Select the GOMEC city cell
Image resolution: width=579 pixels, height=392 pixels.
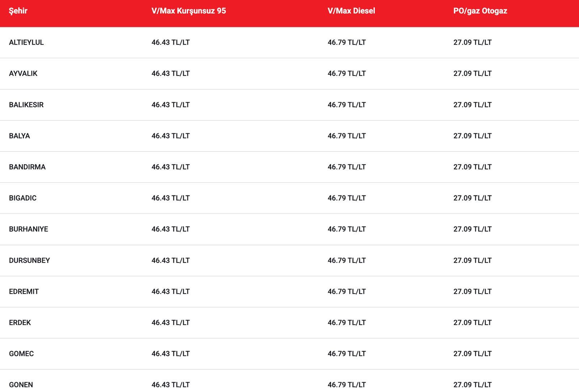tap(21, 354)
